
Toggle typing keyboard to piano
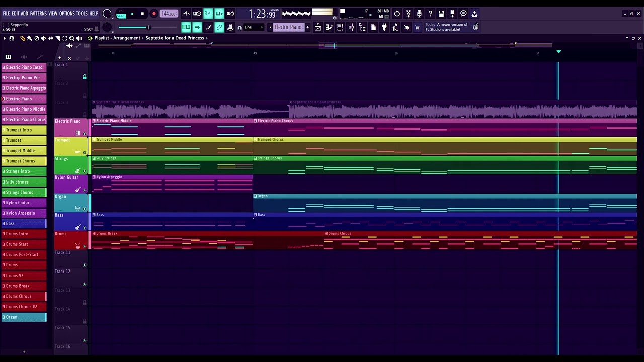186,27
